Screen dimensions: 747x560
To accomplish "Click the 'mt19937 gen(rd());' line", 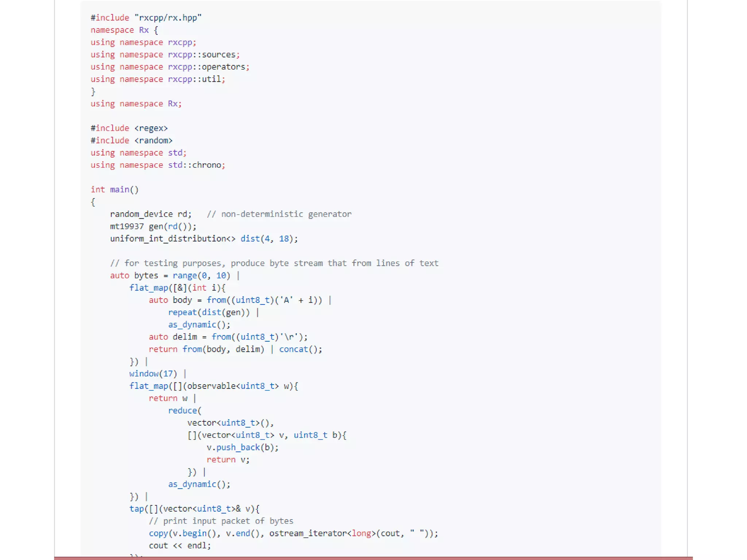I will (x=153, y=226).
